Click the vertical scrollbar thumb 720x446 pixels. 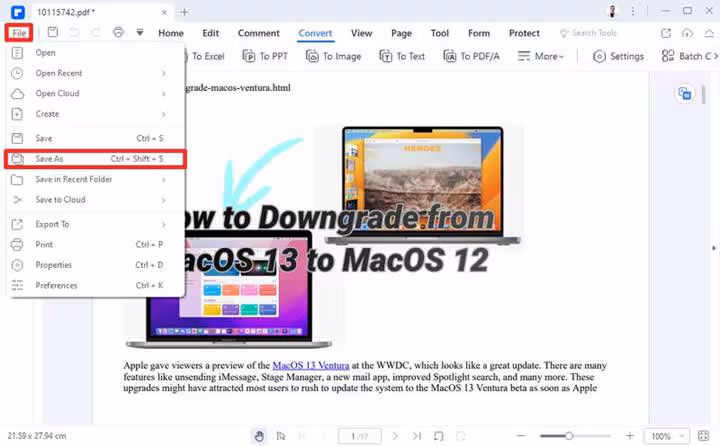(703, 94)
